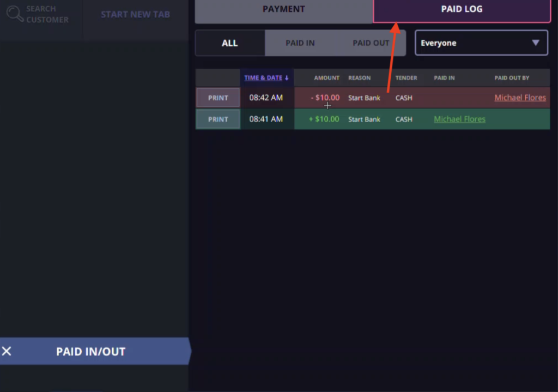Print the 08:42 AM paid out entry
558x392 pixels.
217,98
